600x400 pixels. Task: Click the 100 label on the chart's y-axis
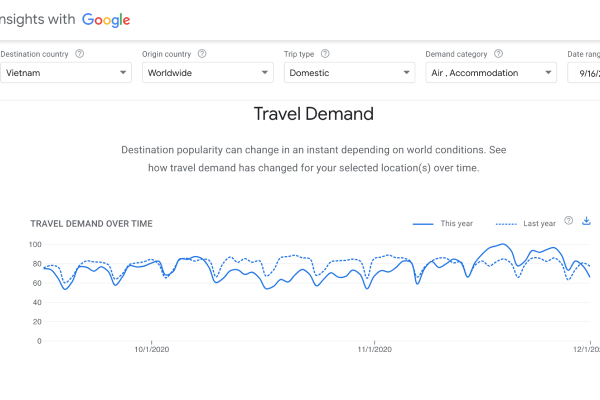click(x=35, y=245)
